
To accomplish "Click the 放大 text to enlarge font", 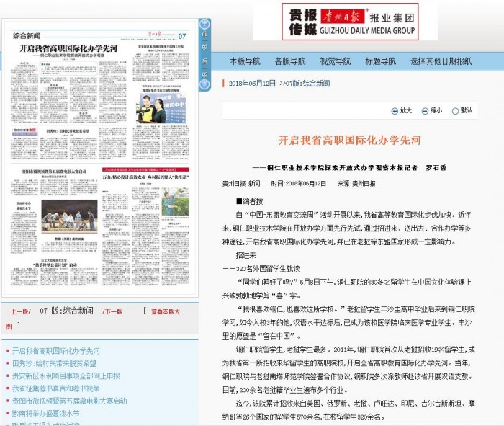I will [405, 111].
